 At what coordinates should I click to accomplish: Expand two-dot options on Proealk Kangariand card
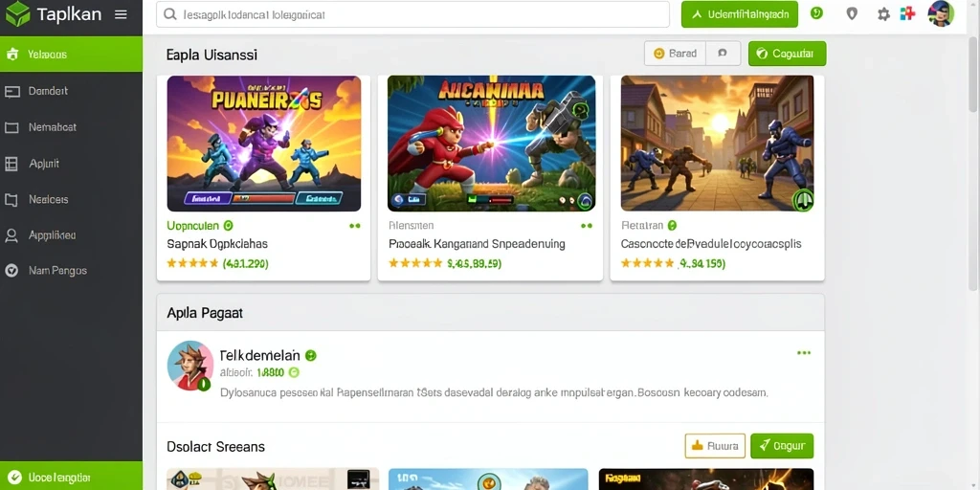tap(587, 226)
